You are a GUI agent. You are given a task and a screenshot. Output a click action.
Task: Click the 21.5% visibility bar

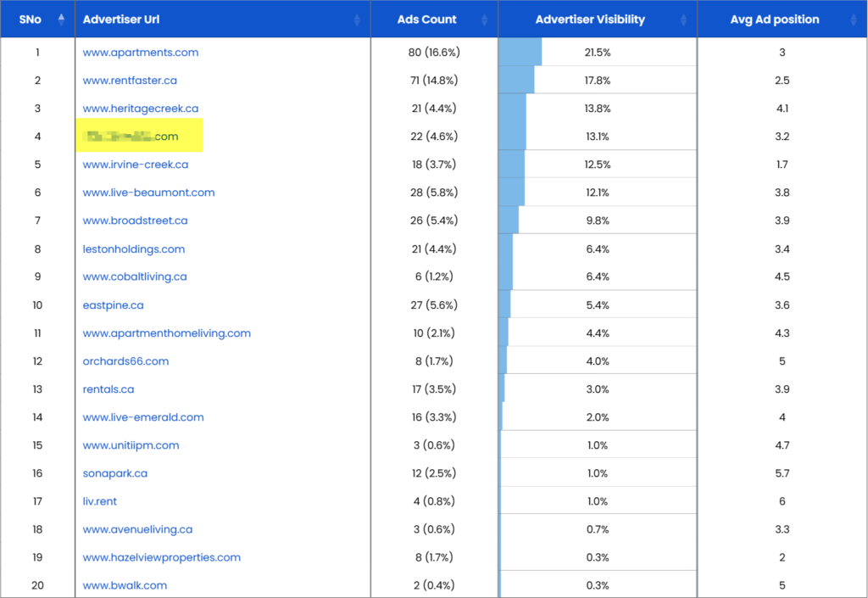coord(520,52)
